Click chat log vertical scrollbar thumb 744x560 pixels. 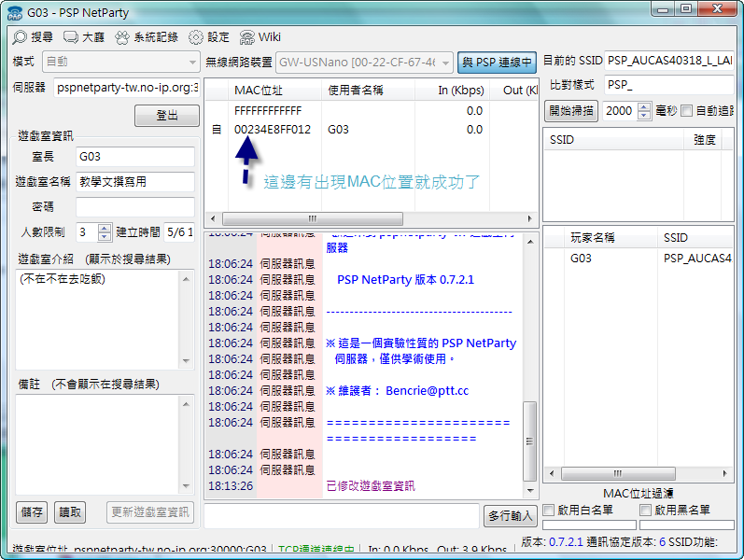coord(530,441)
